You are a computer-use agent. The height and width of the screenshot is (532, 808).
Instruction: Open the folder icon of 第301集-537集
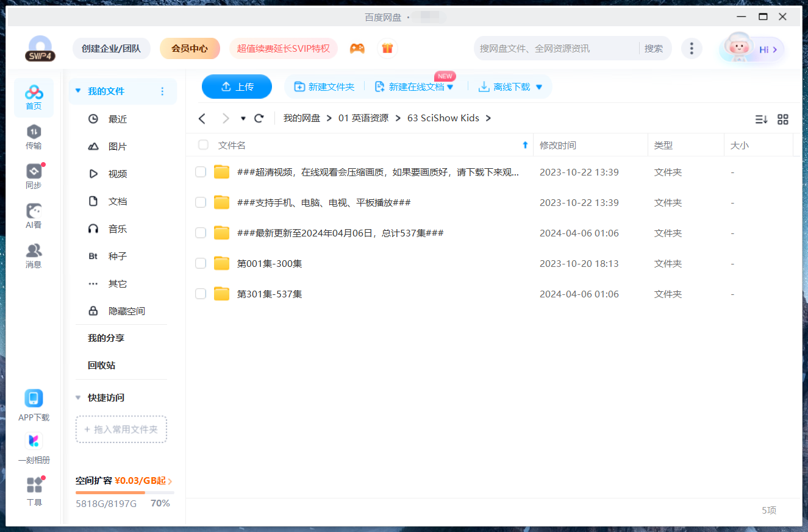tap(221, 294)
